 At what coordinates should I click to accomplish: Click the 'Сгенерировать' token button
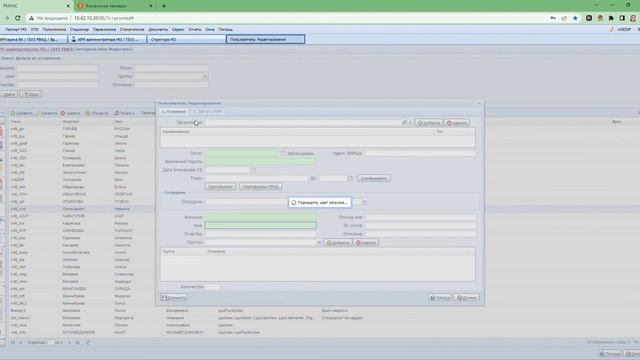click(373, 178)
